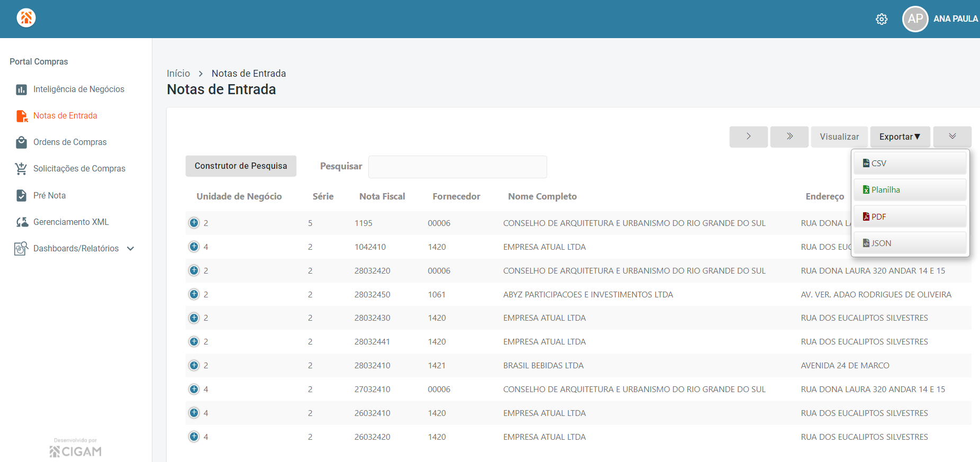Expand the BRASIL BEBIDAS LTDA row
The image size is (980, 462).
click(194, 365)
